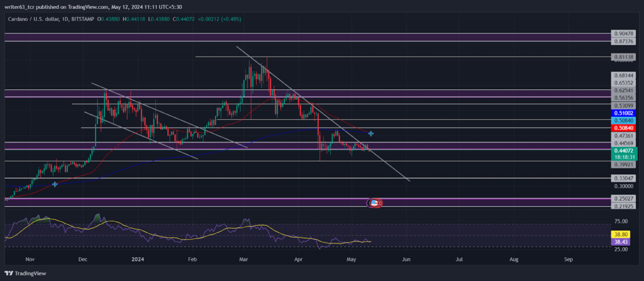
Task: Click the 0.47361 price axis value
Action: pos(624,135)
